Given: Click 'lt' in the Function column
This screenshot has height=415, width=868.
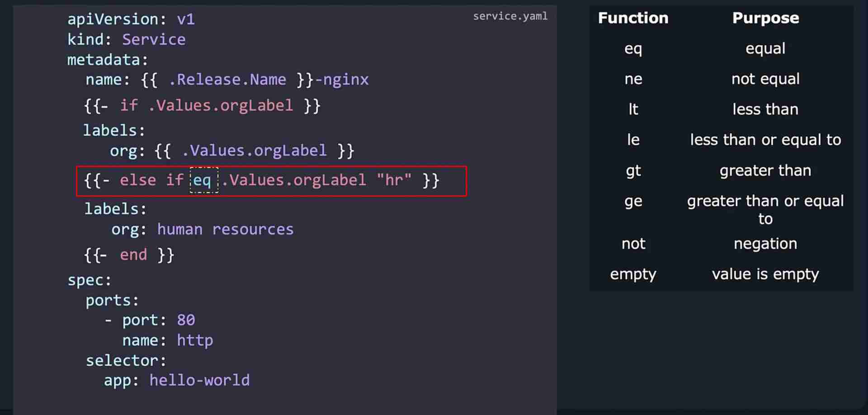Looking at the screenshot, I should 633,109.
